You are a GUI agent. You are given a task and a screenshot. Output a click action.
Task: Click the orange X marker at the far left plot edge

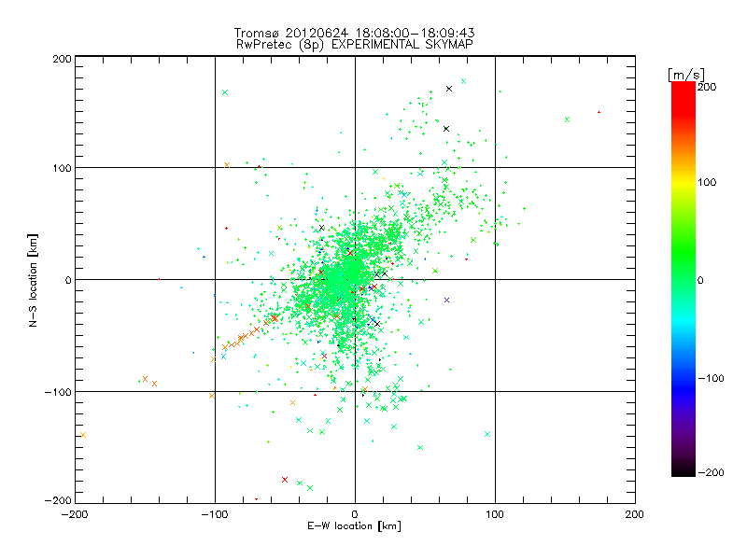pos(83,435)
